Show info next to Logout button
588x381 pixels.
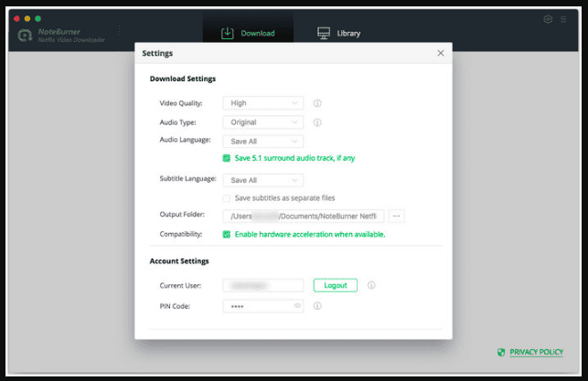pyautogui.click(x=371, y=285)
